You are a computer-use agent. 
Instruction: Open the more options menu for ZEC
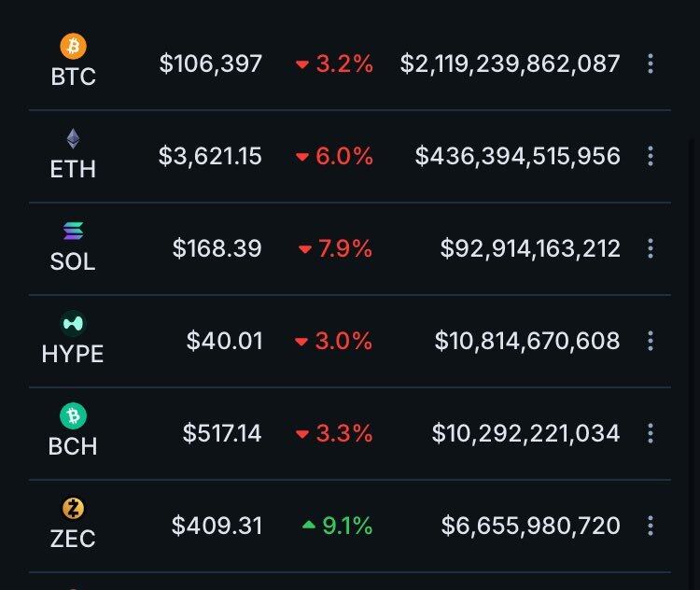(x=651, y=526)
